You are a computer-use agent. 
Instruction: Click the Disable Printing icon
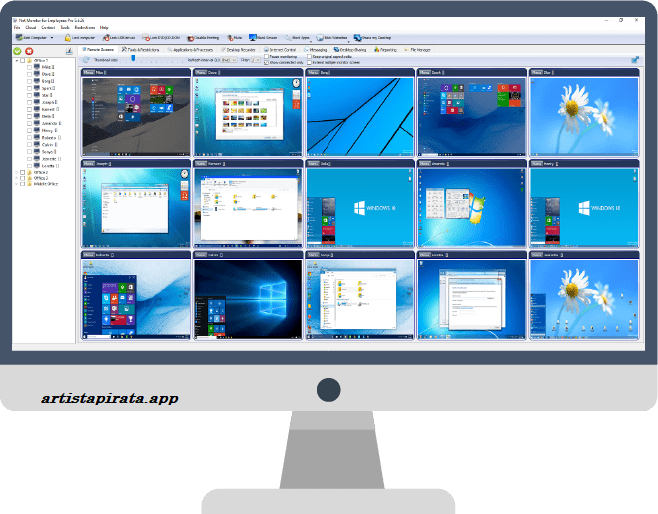pos(190,38)
